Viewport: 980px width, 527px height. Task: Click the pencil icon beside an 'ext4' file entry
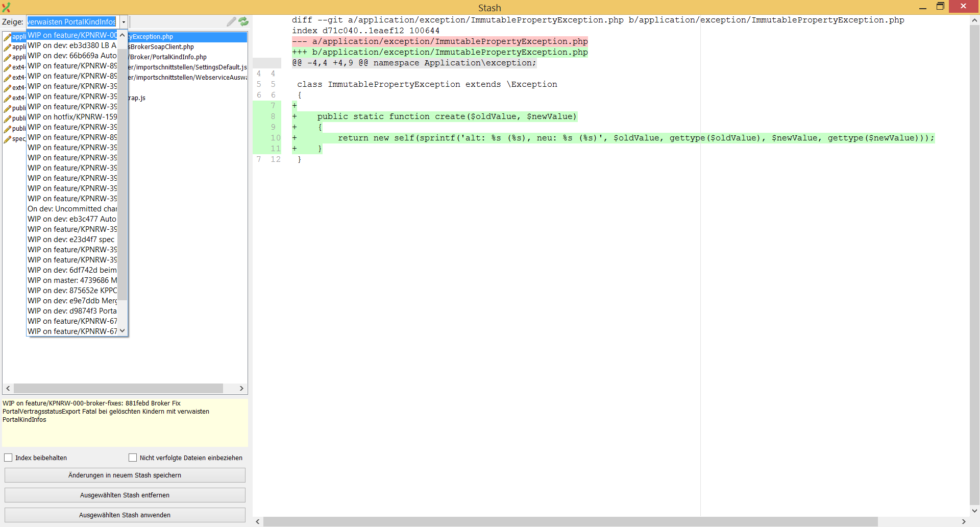pos(7,67)
